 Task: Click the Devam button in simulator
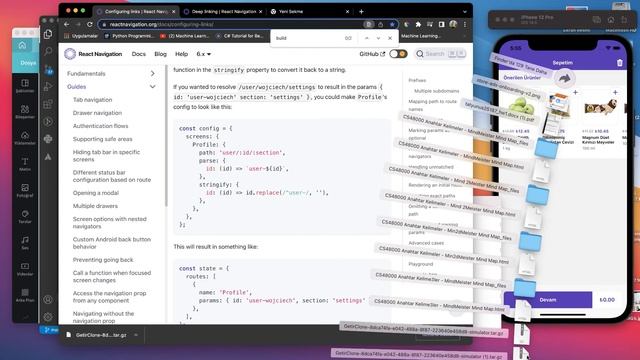click(x=548, y=300)
